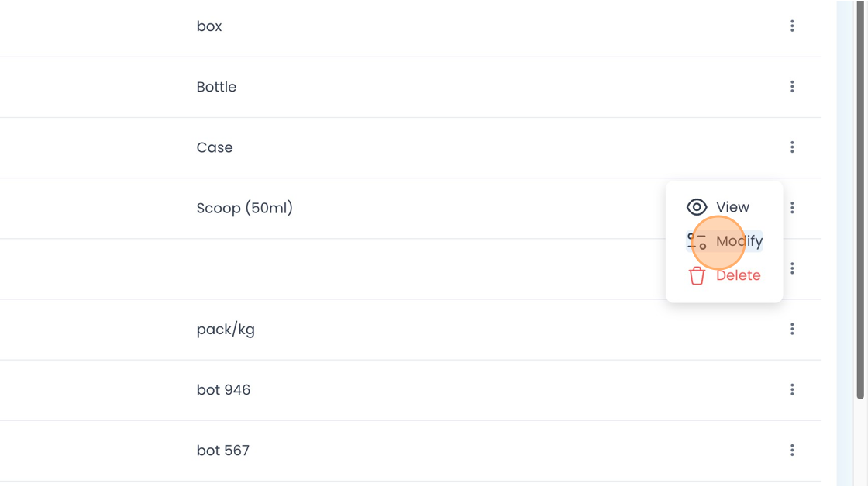The image size is (868, 487).
Task: Click the Bottle row label
Action: (x=216, y=87)
